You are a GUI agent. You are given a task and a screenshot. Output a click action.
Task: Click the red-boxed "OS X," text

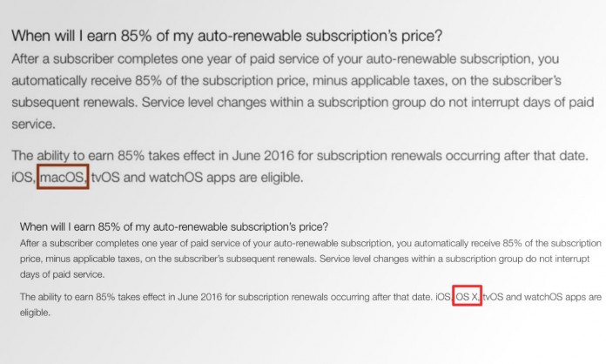(467, 296)
